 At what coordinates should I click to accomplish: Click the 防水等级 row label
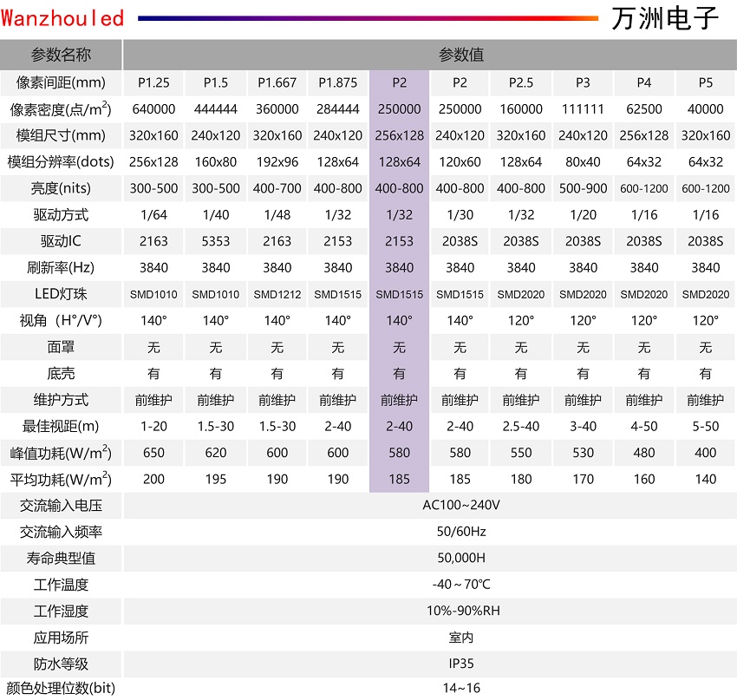61,664
